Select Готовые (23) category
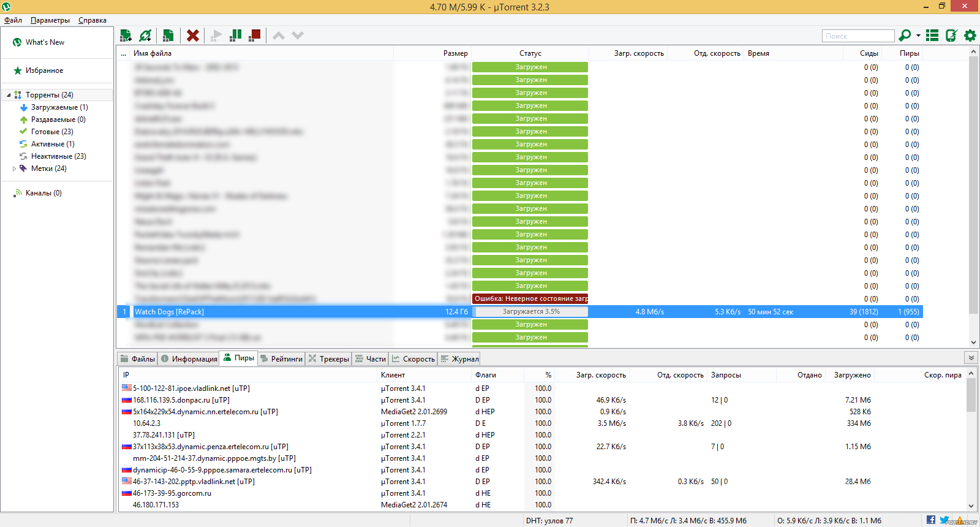This screenshot has width=980, height=527. point(52,132)
